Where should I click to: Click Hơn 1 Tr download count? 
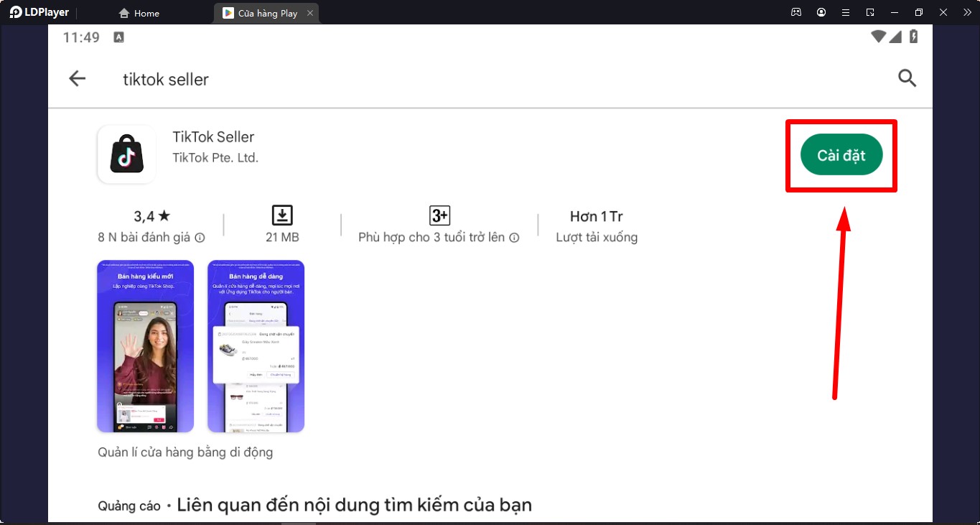[x=597, y=216]
